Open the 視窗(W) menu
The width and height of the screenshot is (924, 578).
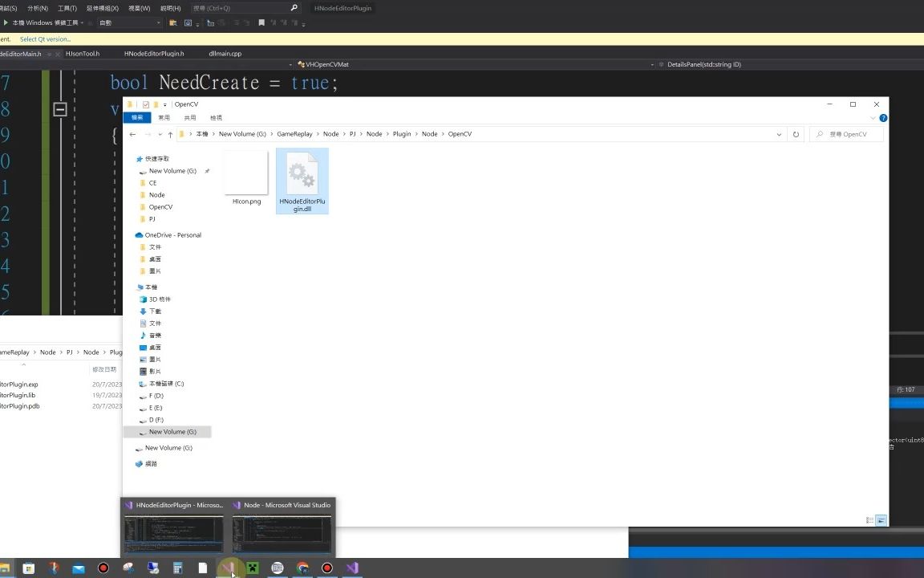139,8
